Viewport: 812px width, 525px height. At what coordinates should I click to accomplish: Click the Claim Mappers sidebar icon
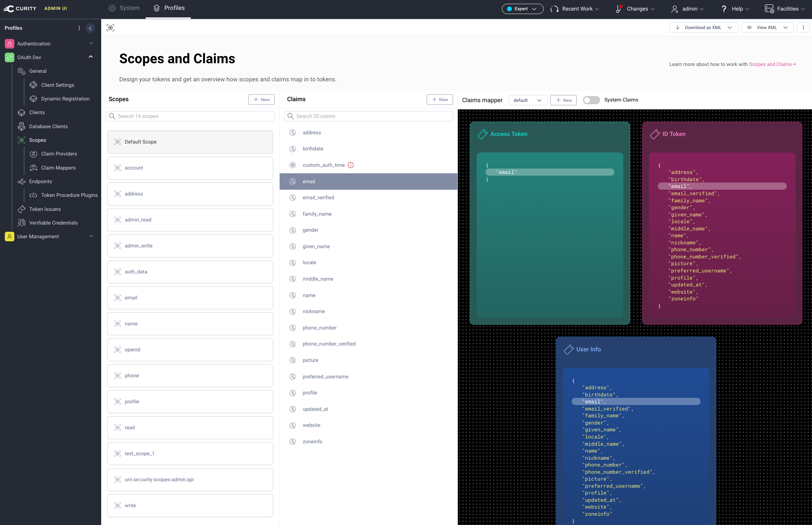[x=34, y=168]
